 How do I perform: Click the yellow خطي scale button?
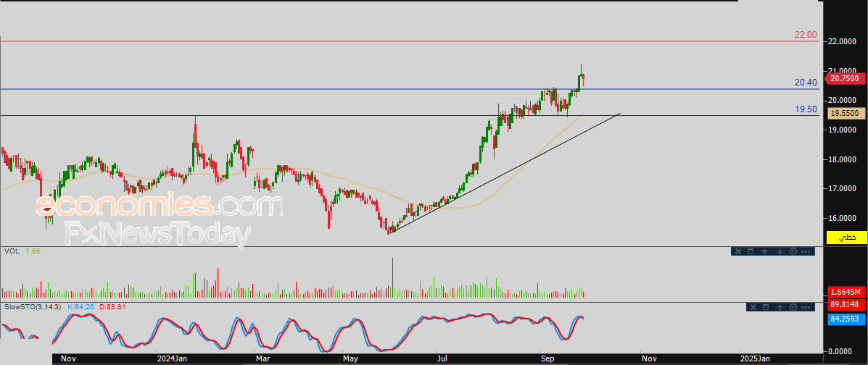pyautogui.click(x=846, y=238)
